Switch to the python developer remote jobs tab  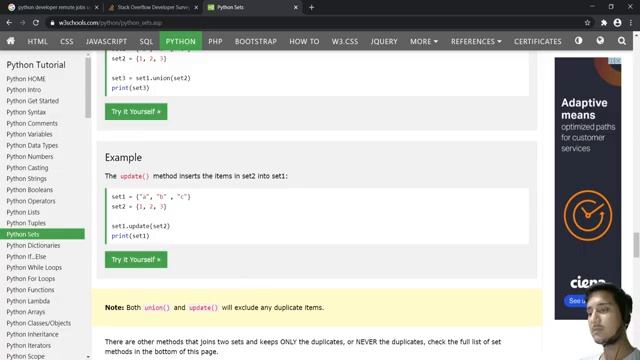click(54, 7)
